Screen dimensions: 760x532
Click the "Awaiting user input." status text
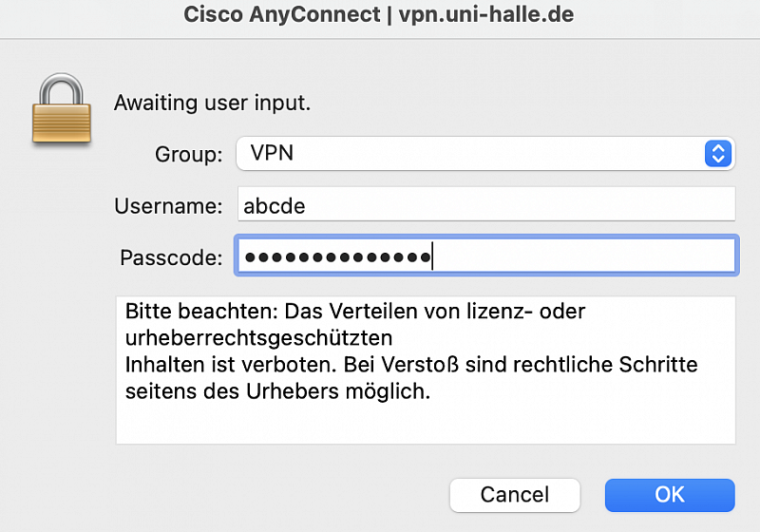pyautogui.click(x=212, y=103)
